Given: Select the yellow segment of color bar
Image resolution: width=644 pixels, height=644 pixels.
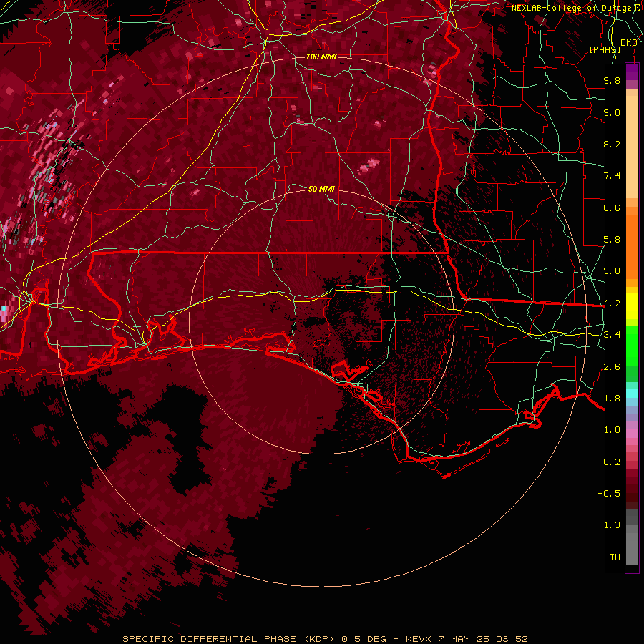Looking at the screenshot, I should 632,306.
